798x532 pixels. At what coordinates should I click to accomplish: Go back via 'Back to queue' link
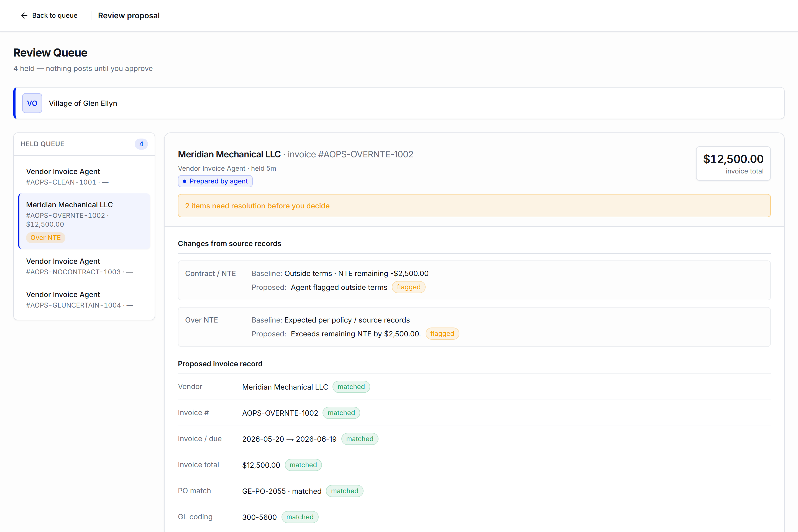coord(49,16)
